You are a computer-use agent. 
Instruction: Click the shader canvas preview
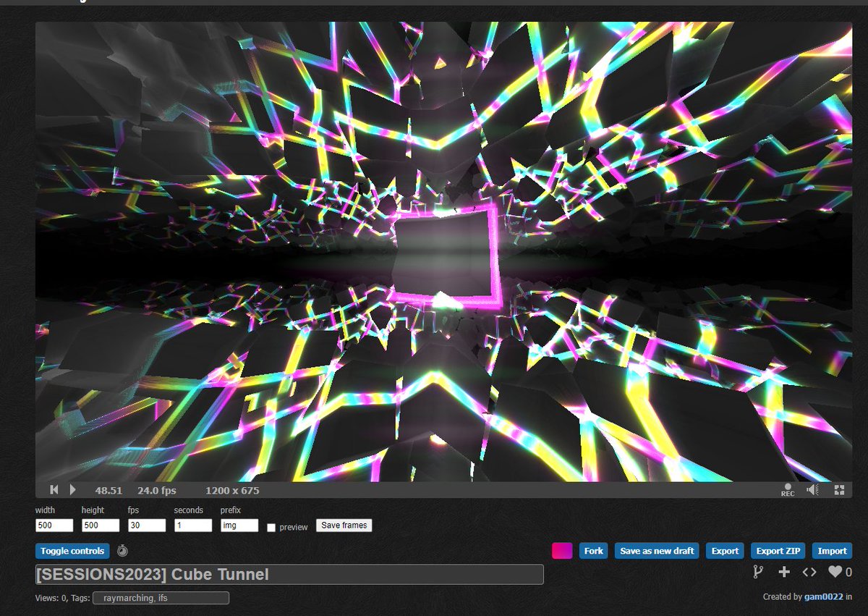pyautogui.click(x=443, y=251)
